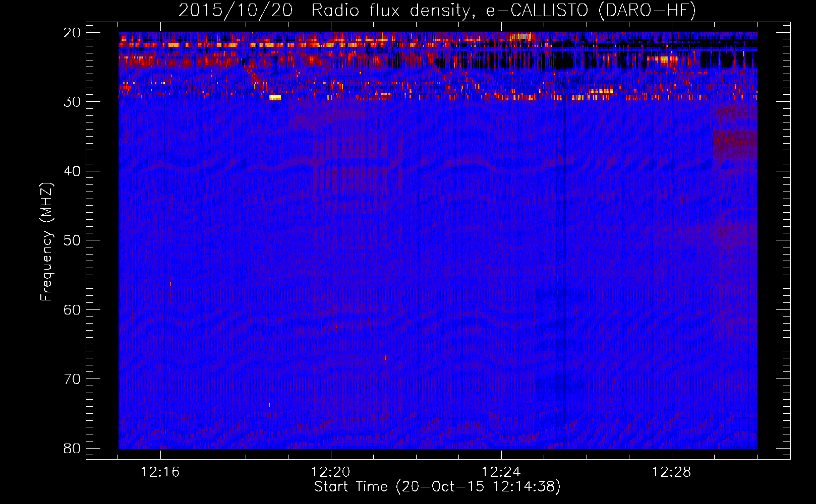Screen dimensions: 816x504
Task: Click the 20 MHz frequency tick label
Action: pos(72,33)
